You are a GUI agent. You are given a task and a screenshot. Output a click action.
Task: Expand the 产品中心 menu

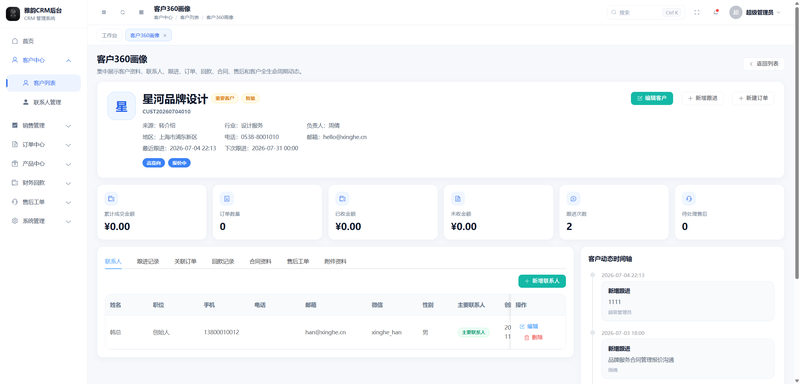[x=43, y=164]
